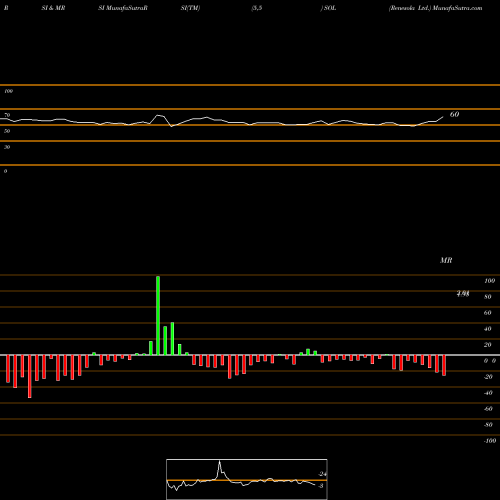500x500 pixels.
Task: Click the ') SOL' header label
Action: [x=328, y=8]
